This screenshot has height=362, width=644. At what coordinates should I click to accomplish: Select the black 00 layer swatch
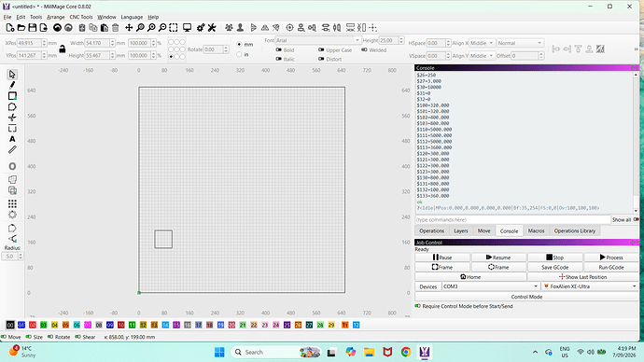click(x=10, y=325)
